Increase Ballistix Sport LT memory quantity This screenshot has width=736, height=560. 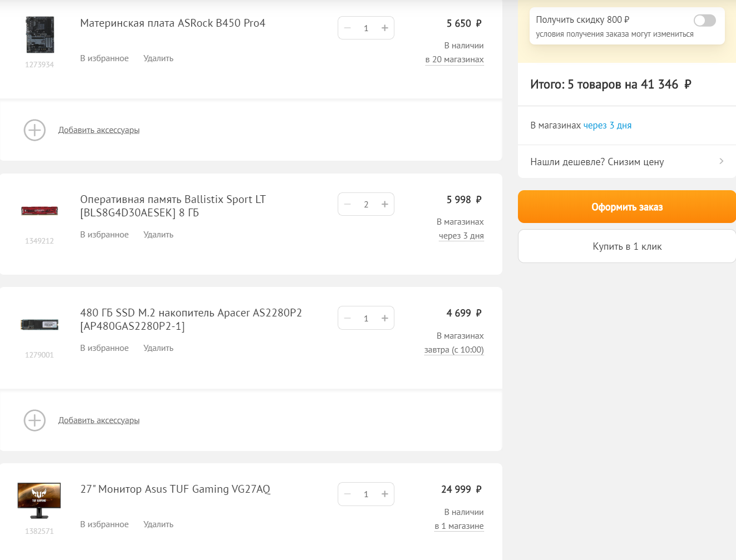(384, 204)
